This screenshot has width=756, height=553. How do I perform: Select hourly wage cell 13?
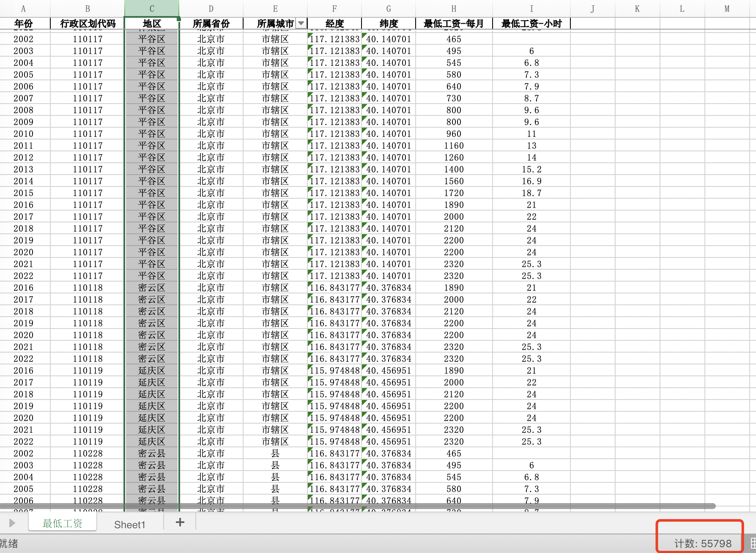(x=531, y=145)
